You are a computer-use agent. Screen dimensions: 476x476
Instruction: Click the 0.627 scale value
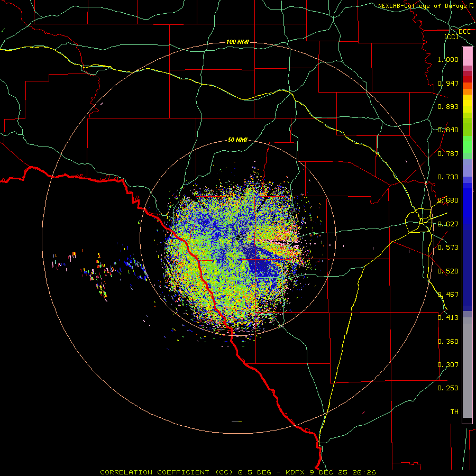pos(448,224)
